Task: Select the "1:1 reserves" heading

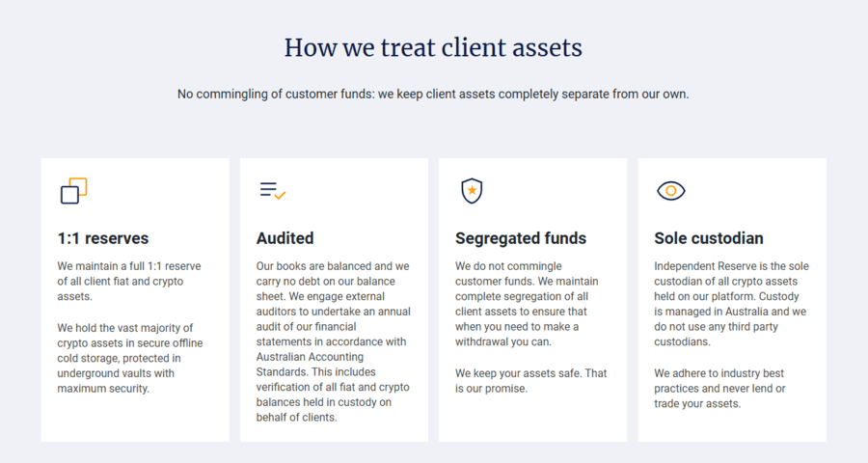Action: click(103, 238)
